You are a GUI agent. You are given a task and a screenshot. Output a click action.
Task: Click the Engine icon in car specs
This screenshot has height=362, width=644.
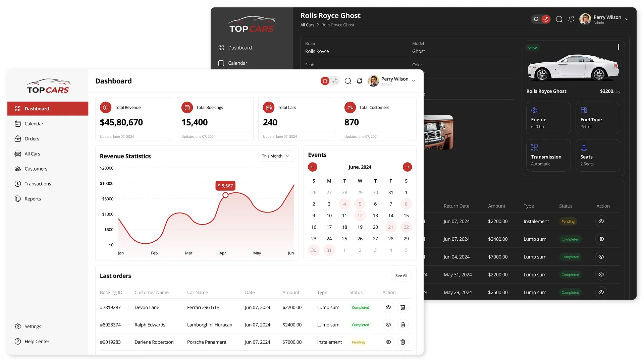click(535, 110)
